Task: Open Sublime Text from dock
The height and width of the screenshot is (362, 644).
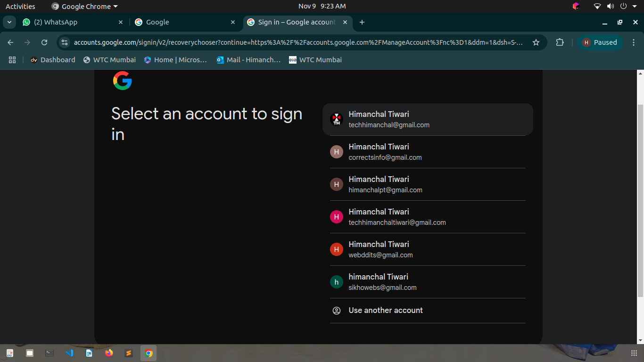Action: click(x=129, y=353)
